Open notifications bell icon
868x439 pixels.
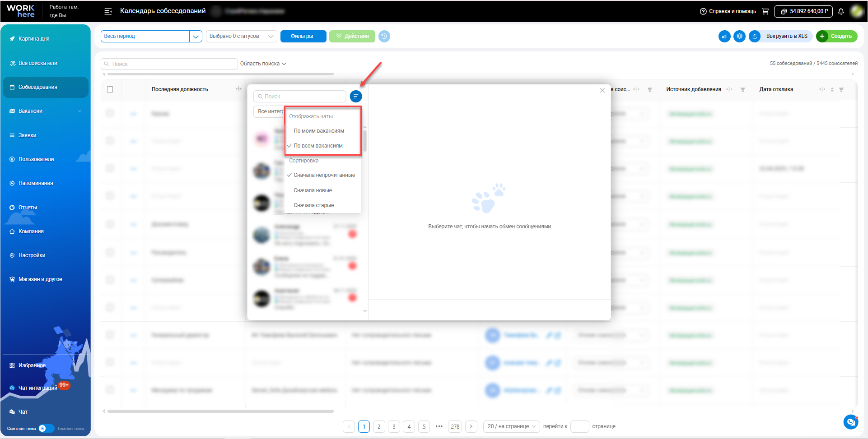(841, 11)
